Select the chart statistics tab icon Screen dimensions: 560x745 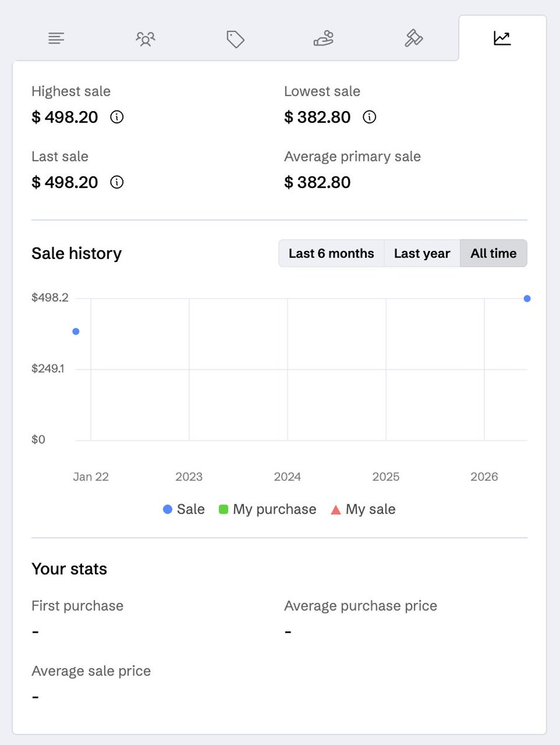[x=502, y=38]
